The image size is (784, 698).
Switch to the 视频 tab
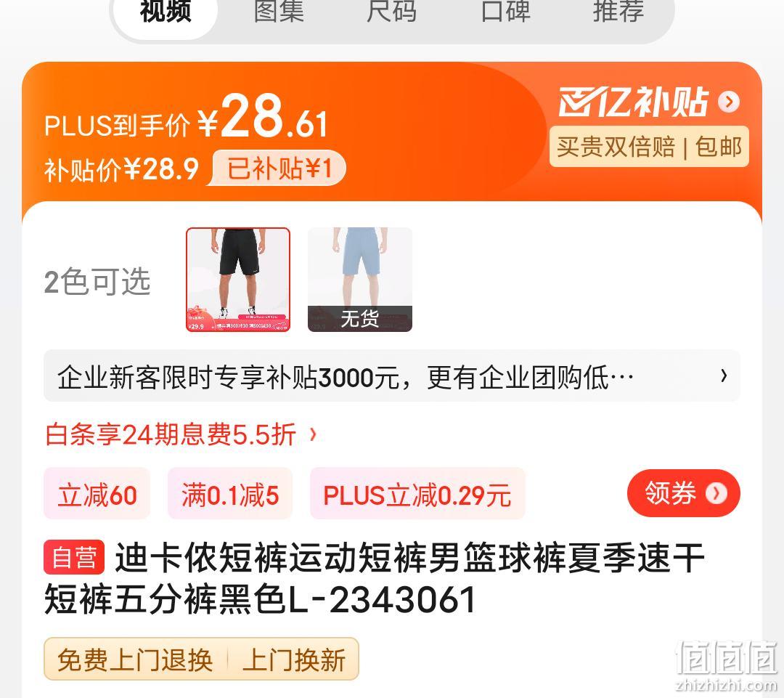pyautogui.click(x=166, y=11)
